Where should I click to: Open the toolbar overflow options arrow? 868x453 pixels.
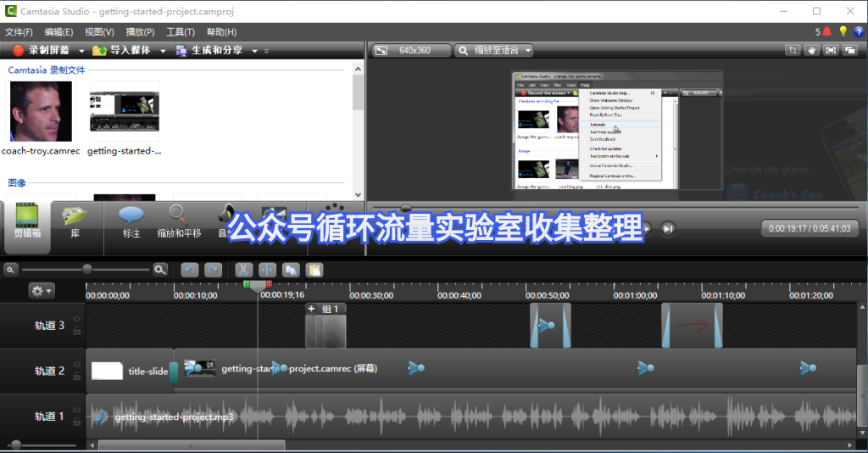(x=267, y=51)
